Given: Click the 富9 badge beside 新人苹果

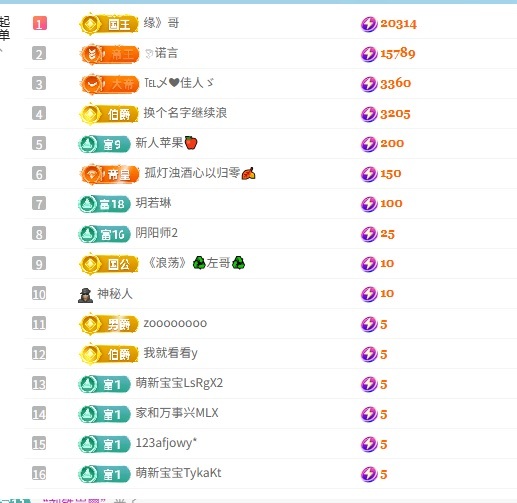Looking at the screenshot, I should (x=104, y=144).
